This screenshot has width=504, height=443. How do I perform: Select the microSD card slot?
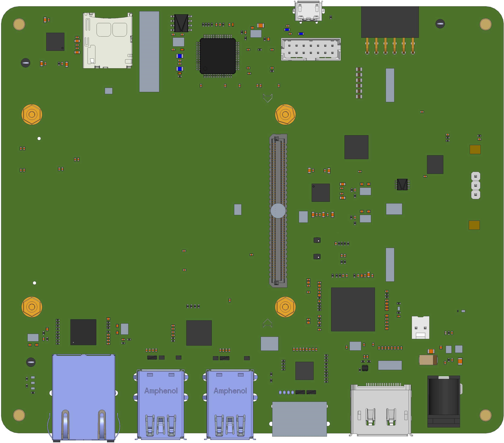click(x=107, y=41)
